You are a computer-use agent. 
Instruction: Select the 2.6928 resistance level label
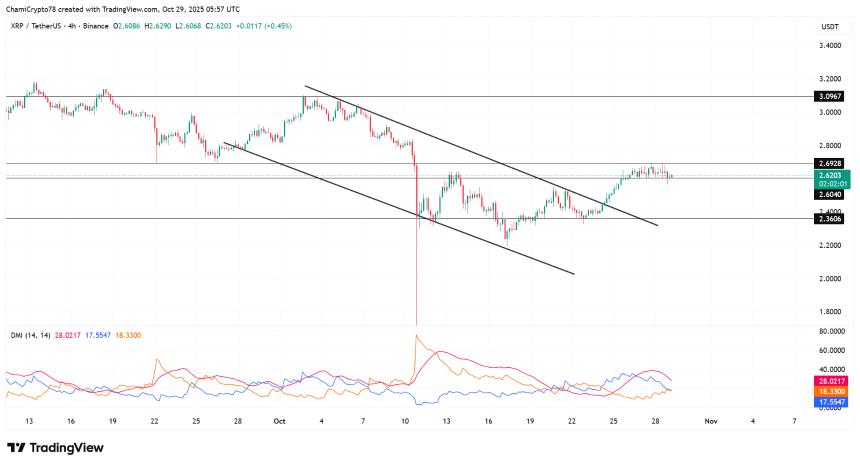click(831, 163)
